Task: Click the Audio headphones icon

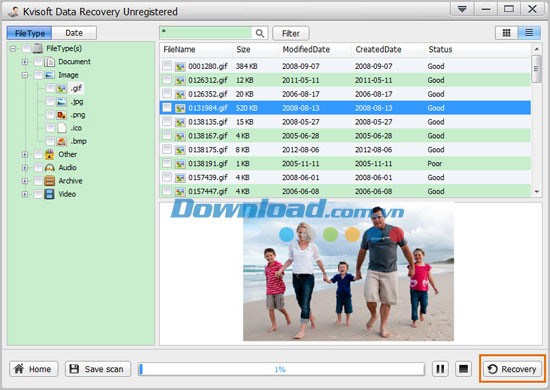Action: tap(49, 168)
